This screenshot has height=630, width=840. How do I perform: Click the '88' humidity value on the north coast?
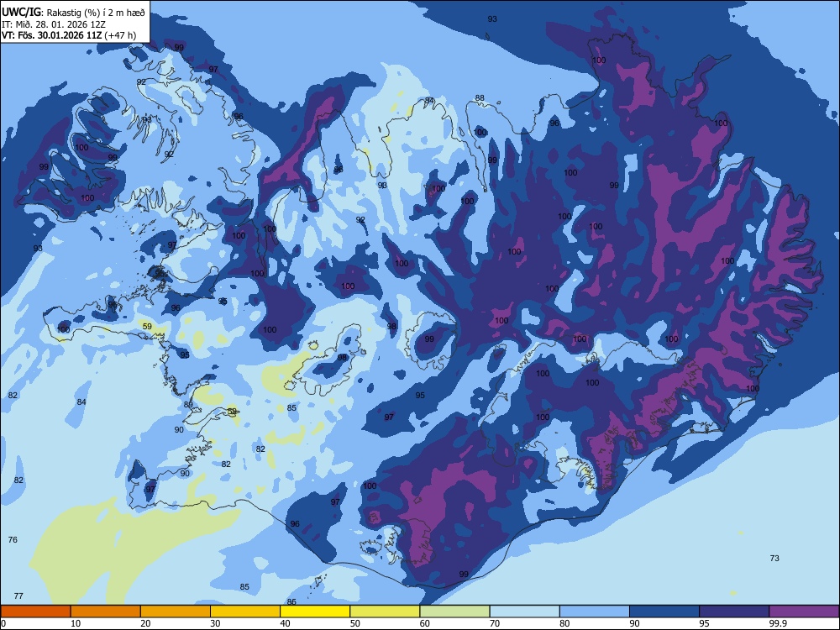[x=480, y=98]
